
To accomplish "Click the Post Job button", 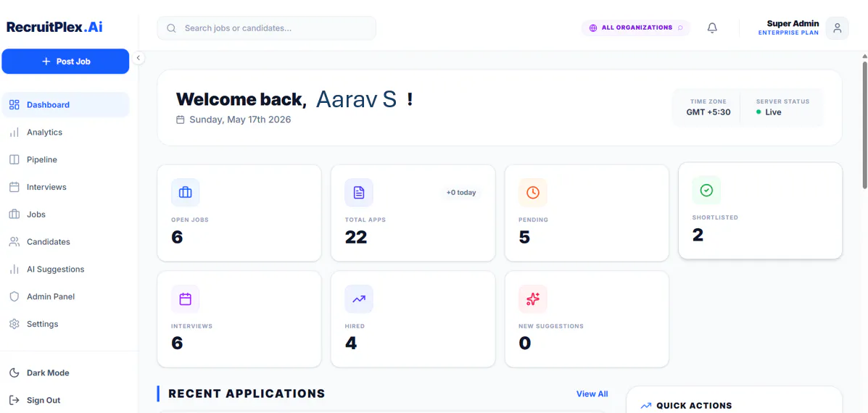I will pyautogui.click(x=65, y=62).
